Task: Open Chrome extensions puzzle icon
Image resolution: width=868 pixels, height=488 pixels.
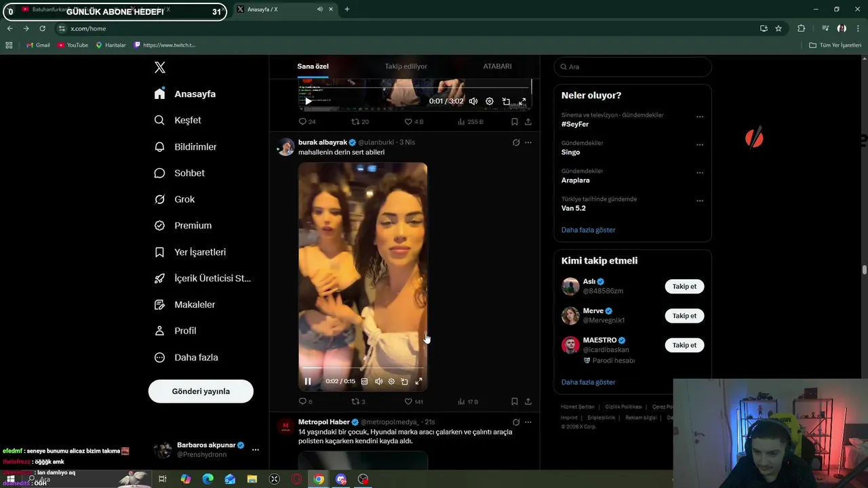Action: (x=801, y=28)
